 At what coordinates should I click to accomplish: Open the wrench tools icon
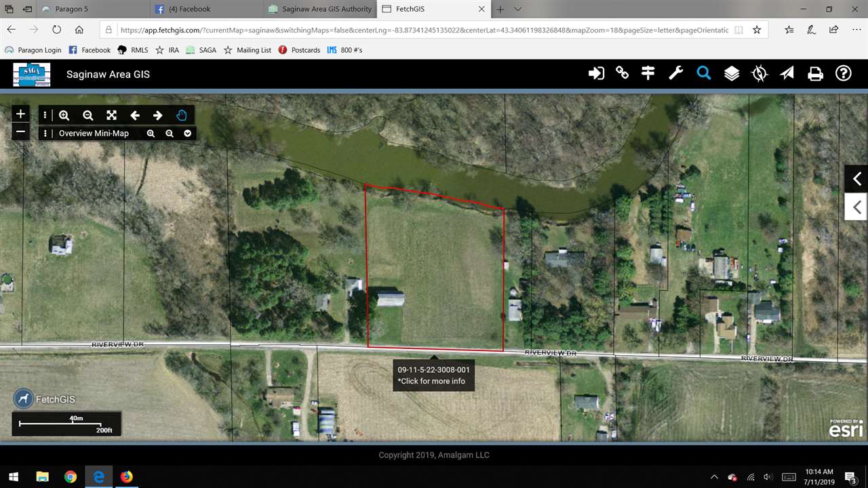[676, 73]
